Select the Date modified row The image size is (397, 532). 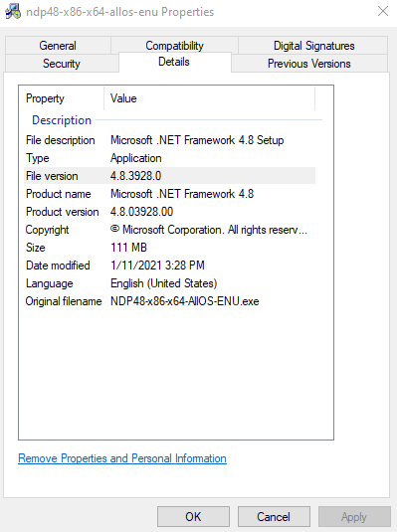(169, 266)
